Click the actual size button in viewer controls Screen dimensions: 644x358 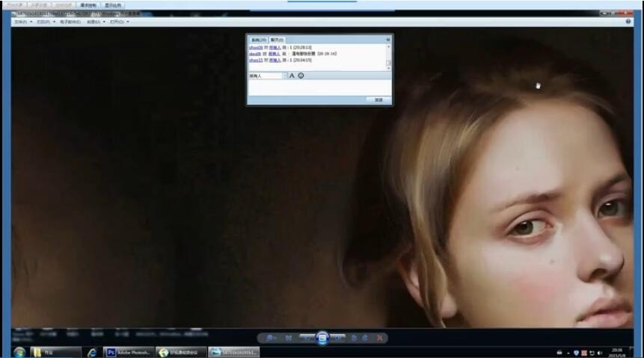[x=289, y=338]
